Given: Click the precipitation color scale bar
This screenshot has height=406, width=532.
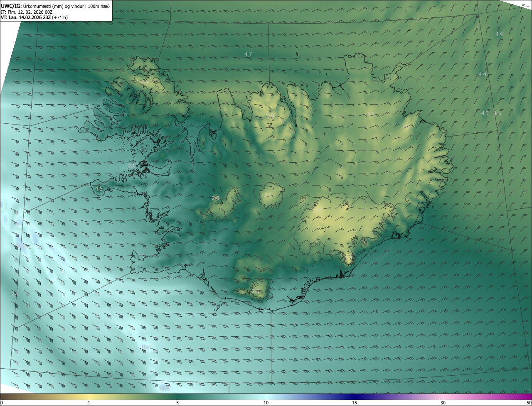Looking at the screenshot, I should pos(266,396).
